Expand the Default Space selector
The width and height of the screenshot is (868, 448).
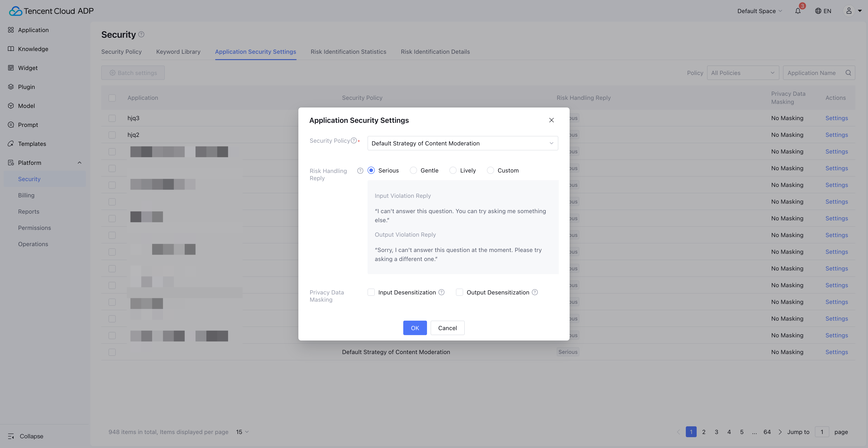pyautogui.click(x=759, y=11)
